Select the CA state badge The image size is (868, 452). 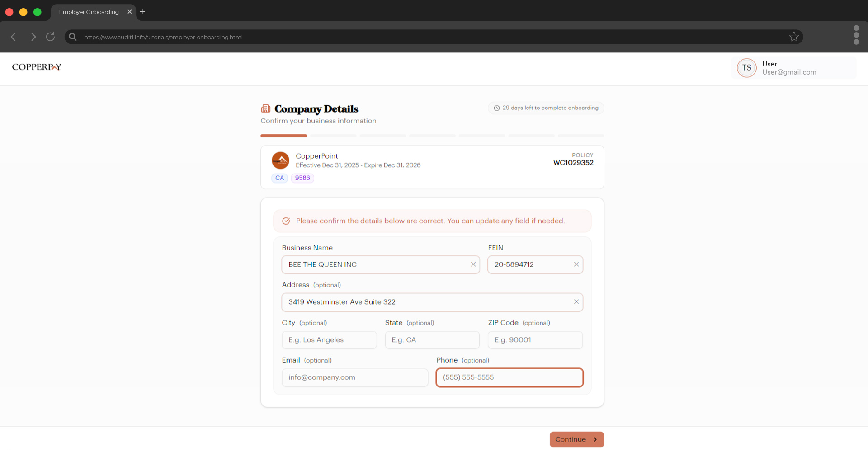(279, 178)
